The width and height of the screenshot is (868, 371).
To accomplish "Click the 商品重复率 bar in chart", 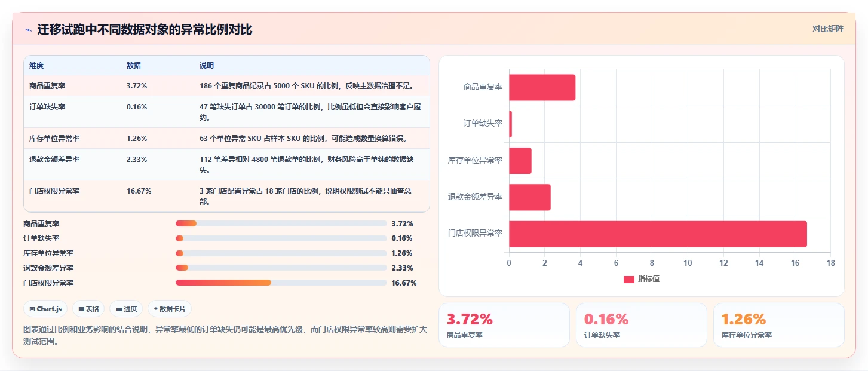I will 542,87.
